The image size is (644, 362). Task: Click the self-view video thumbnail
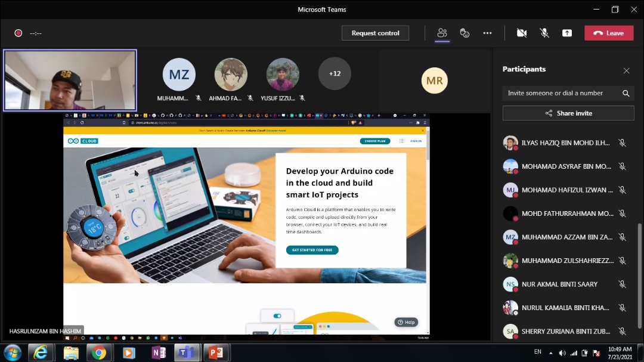click(x=70, y=80)
